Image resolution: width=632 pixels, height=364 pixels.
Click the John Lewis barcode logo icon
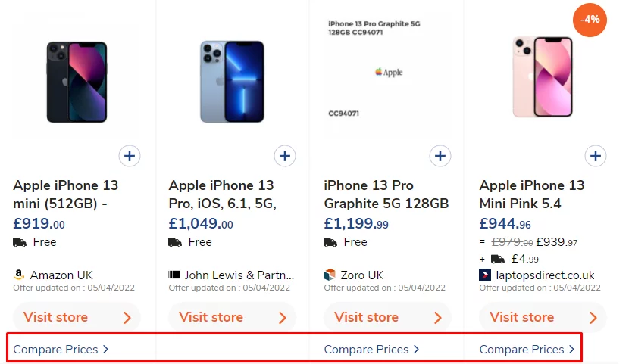[x=174, y=275]
